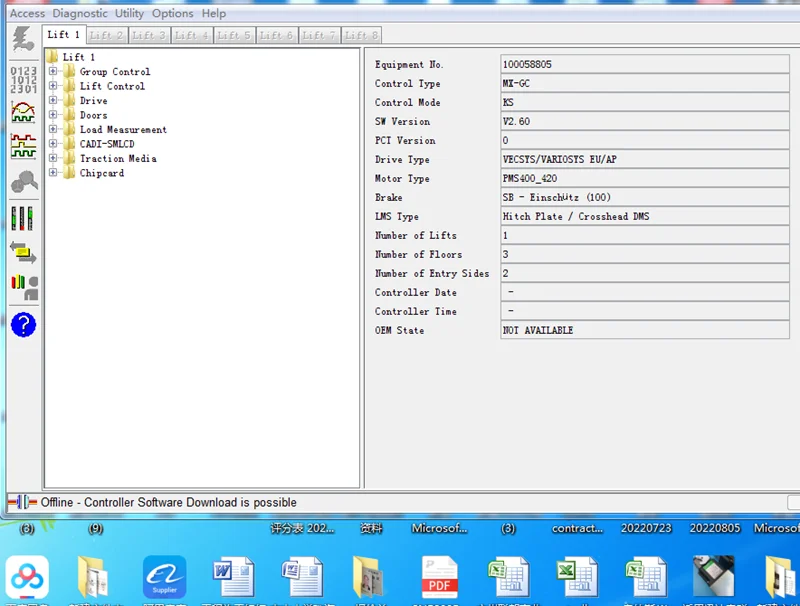Open the digital signal trace tool
Image resolution: width=800 pixels, height=606 pixels.
click(x=23, y=146)
